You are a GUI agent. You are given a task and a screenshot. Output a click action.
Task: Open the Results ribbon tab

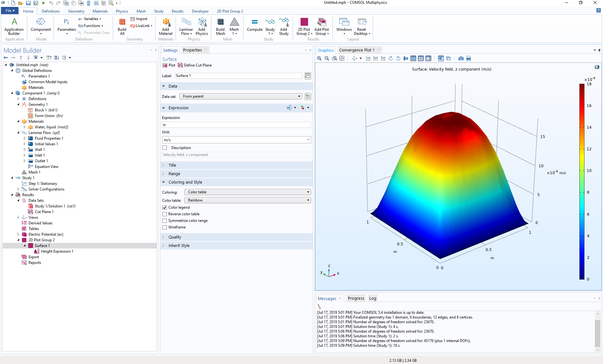[177, 11]
